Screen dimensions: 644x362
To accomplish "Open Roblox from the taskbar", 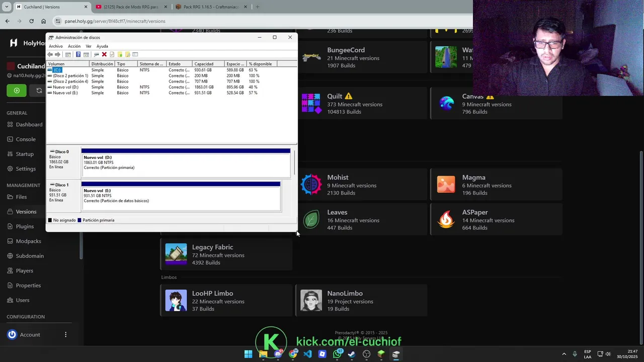I will click(323, 354).
